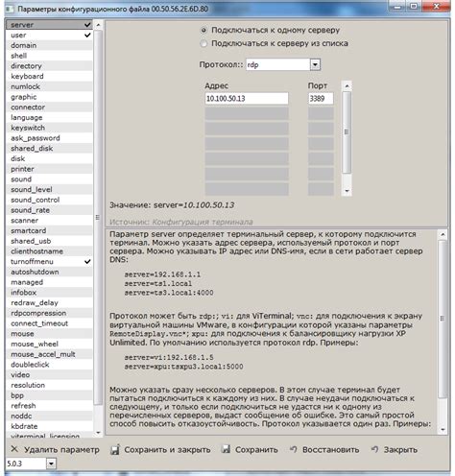
Task: Select the sound parameter
Action: [50, 179]
